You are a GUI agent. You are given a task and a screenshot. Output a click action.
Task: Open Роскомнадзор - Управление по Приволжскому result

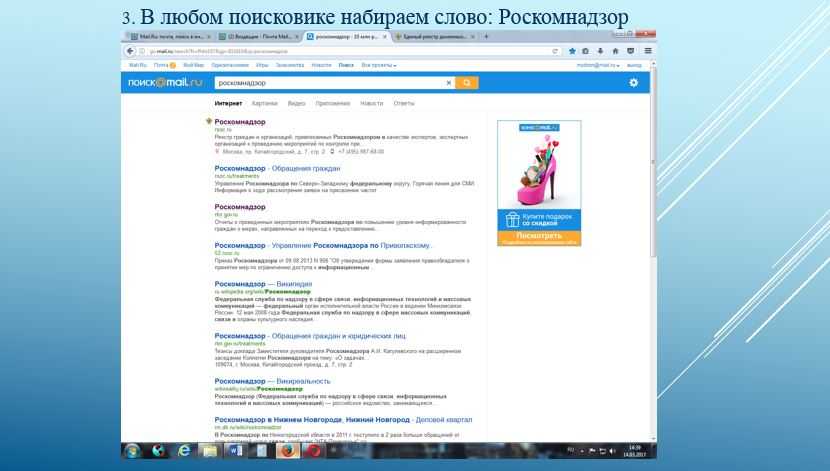pos(323,246)
